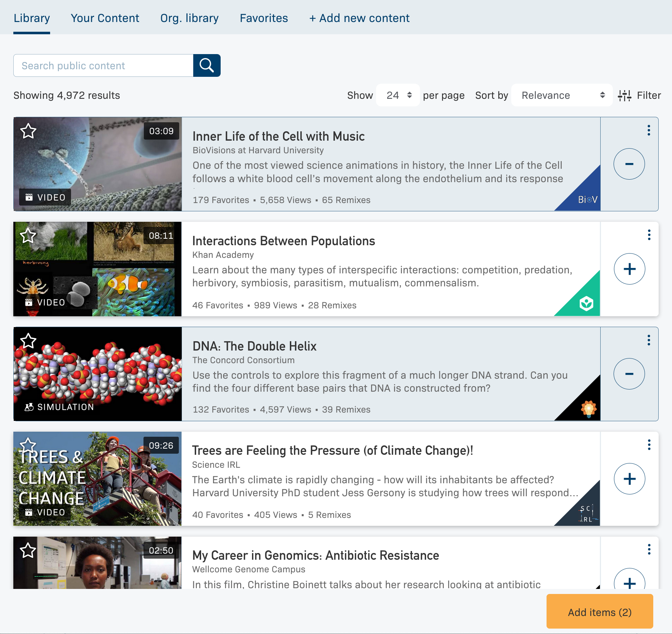Open the Trees & Climate Change video thumbnail

click(x=97, y=479)
